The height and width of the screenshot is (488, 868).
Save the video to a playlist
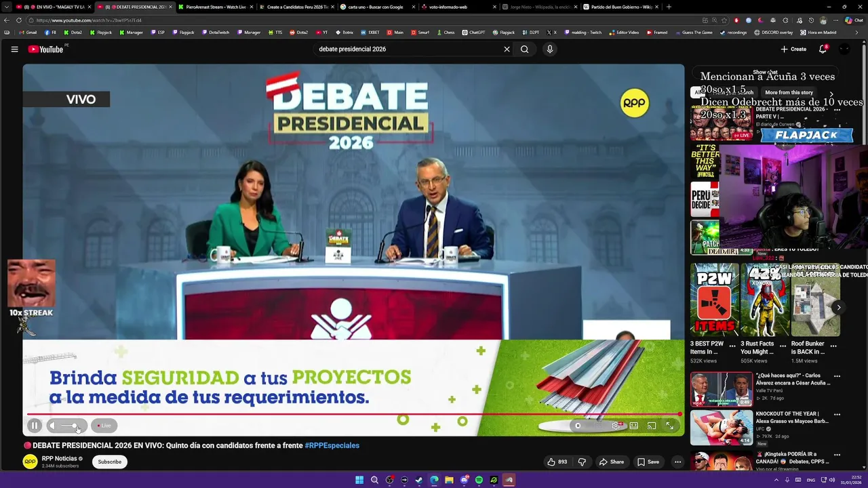[x=648, y=462]
